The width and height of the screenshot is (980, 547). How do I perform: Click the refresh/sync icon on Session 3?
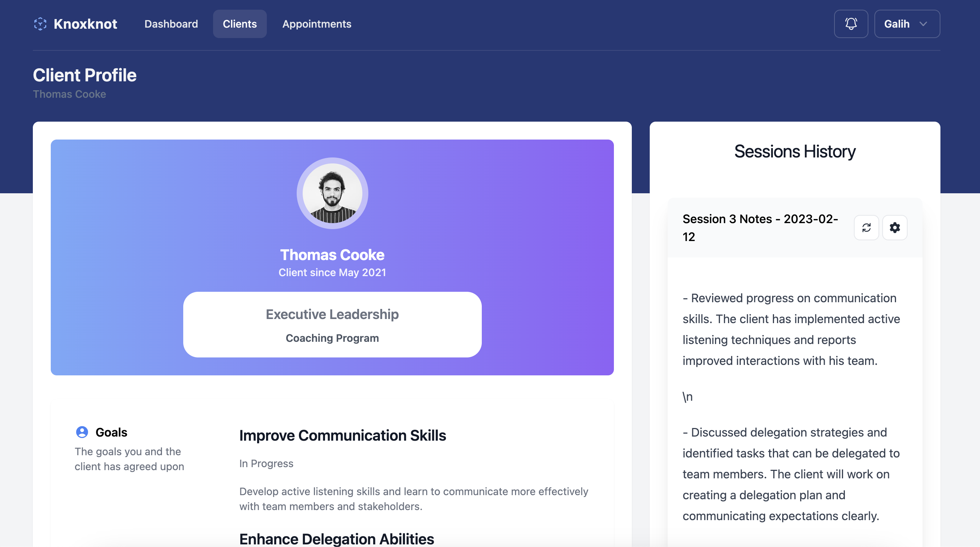pyautogui.click(x=867, y=227)
